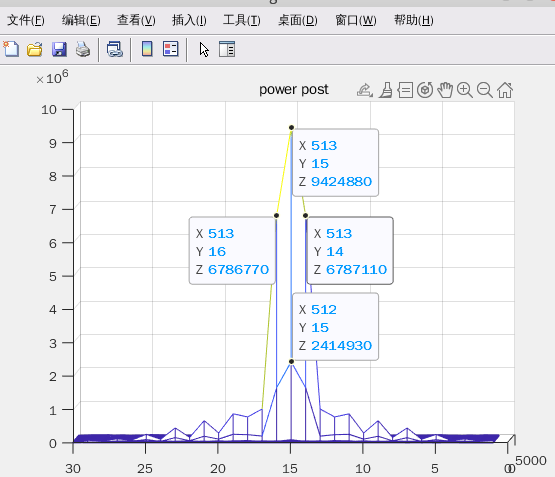Click the data tip showing Z 9424880
The width and height of the screenshot is (555, 477).
pos(335,163)
